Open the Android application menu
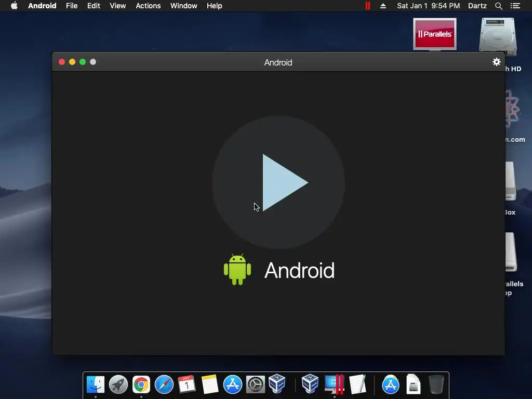The width and height of the screenshot is (532, 399). (x=42, y=6)
